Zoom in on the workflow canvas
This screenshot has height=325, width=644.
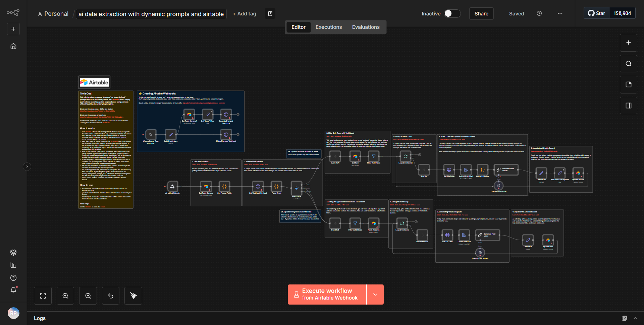(x=65, y=296)
